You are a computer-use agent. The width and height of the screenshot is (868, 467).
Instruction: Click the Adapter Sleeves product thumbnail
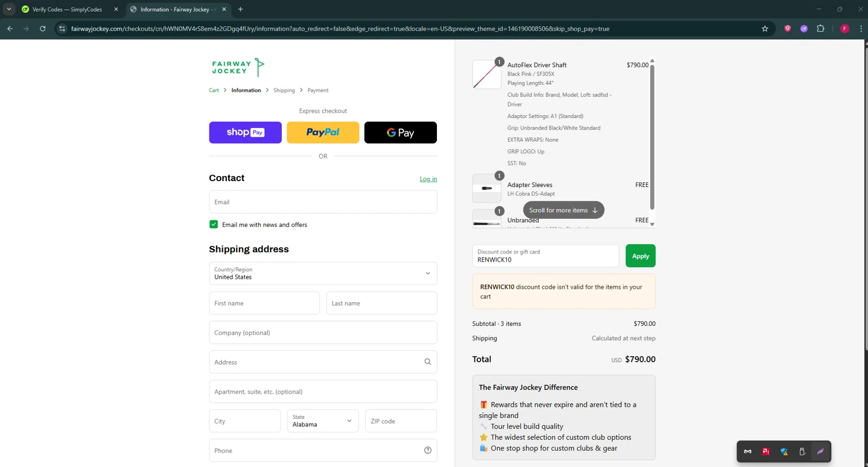(x=487, y=188)
